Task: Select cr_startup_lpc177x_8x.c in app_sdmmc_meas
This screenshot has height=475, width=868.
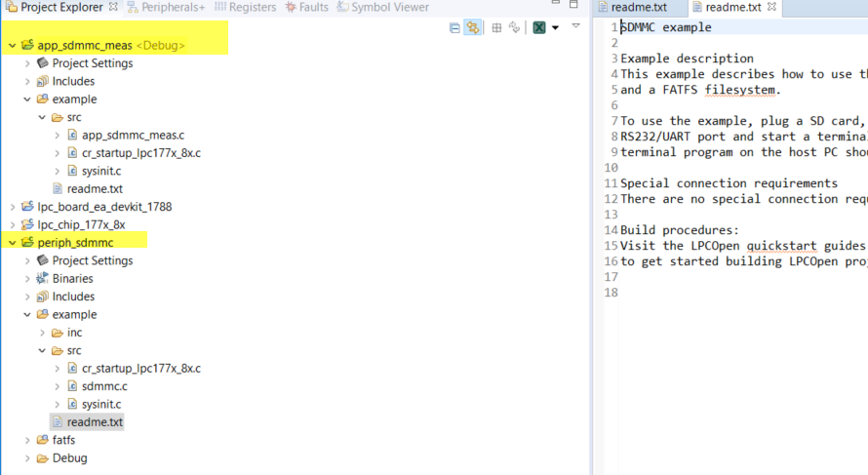Action: (x=141, y=153)
